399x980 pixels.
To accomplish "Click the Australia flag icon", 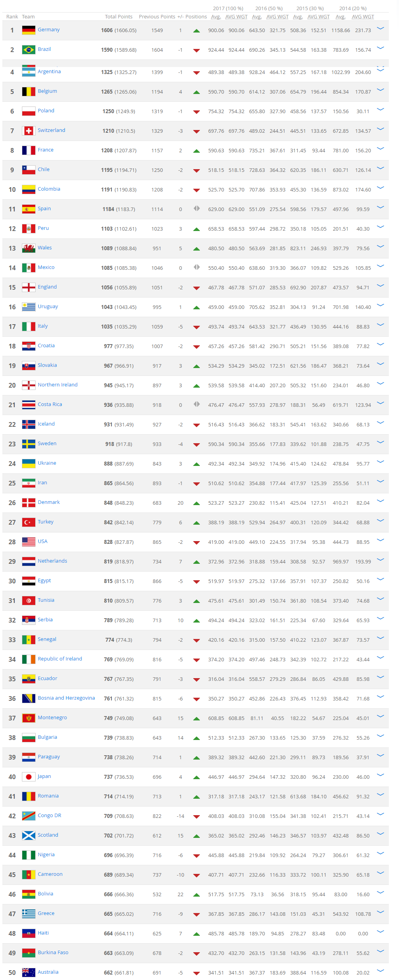I will pos(29,973).
